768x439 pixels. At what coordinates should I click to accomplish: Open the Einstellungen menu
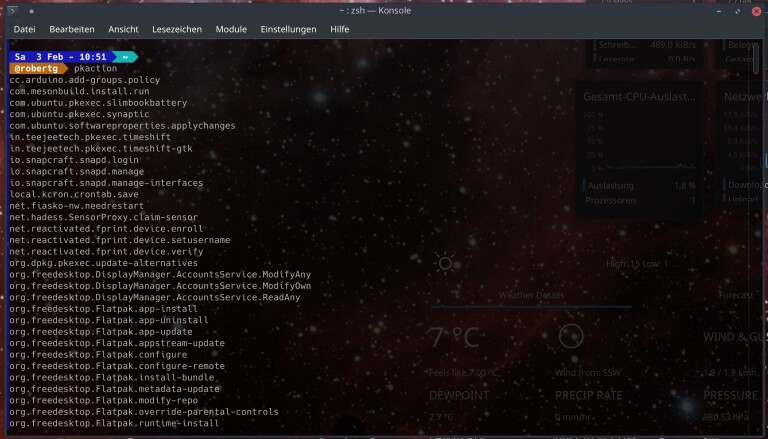coord(288,29)
